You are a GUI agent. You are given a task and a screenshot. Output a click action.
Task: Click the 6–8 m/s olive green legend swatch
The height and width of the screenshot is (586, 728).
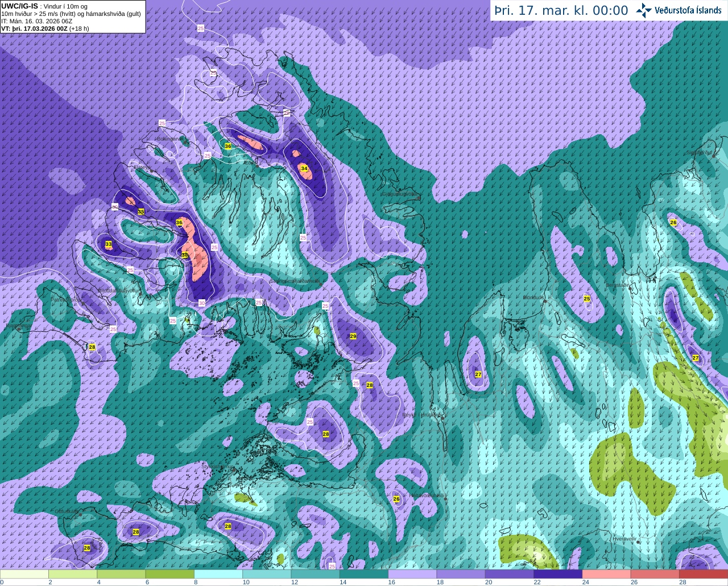(x=170, y=574)
